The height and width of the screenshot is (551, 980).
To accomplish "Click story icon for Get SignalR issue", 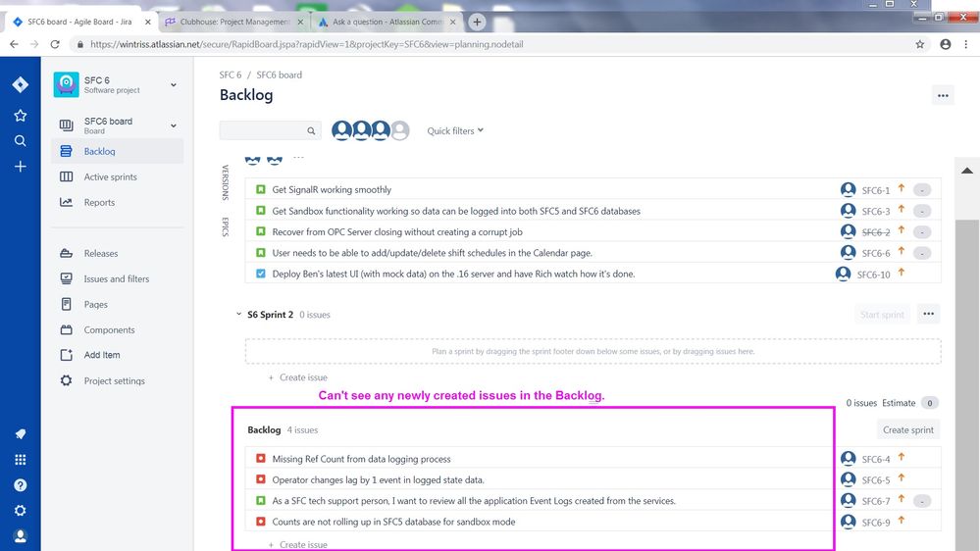I will 261,189.
